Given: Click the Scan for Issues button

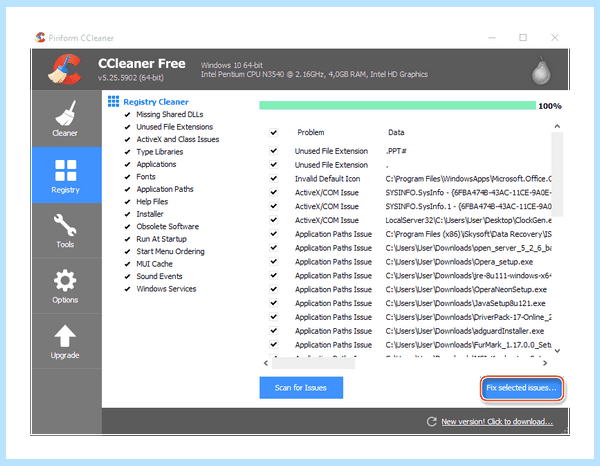Looking at the screenshot, I should [x=301, y=388].
